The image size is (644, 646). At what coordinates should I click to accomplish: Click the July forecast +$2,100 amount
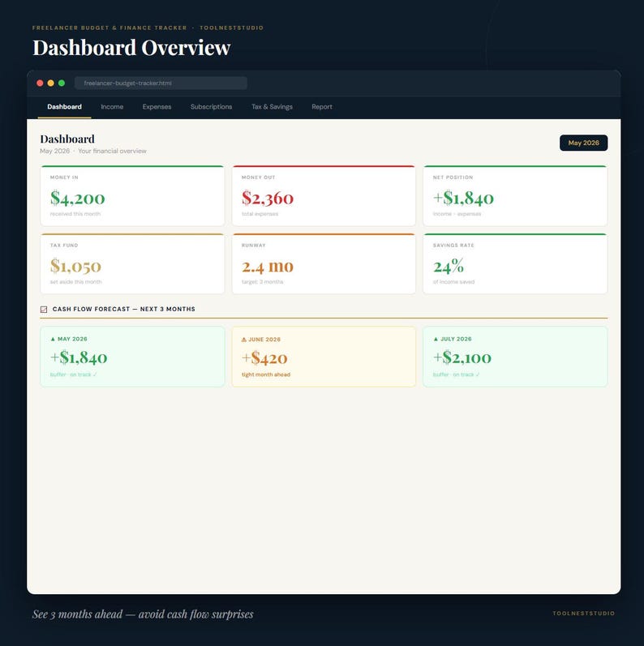tap(462, 357)
